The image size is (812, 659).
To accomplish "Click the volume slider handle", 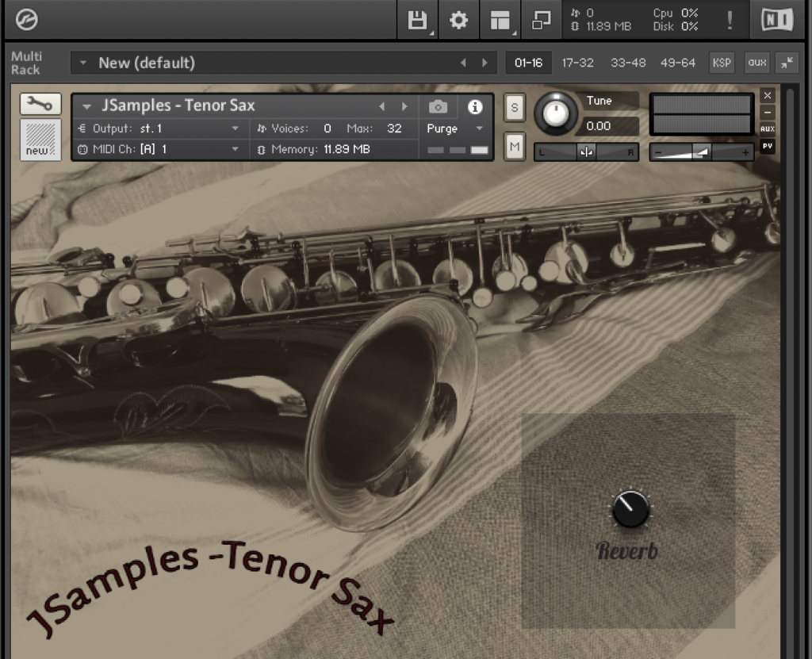I will [x=703, y=152].
